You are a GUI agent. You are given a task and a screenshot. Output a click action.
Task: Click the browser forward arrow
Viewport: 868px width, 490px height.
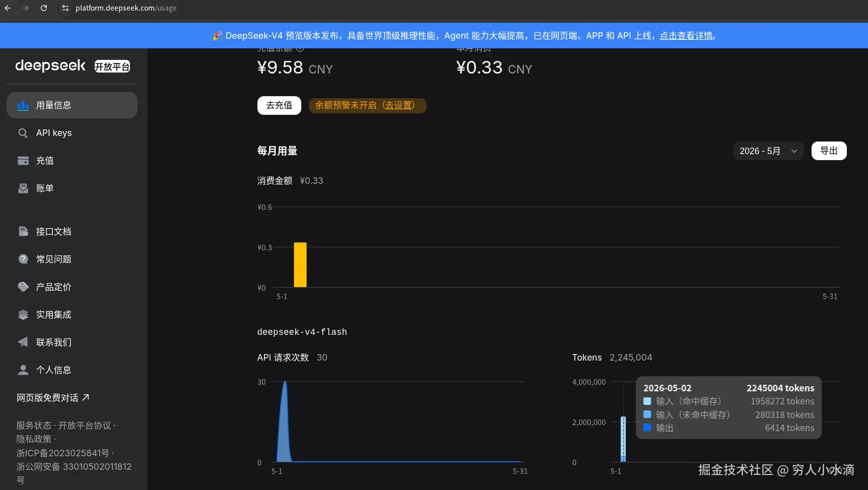[x=26, y=8]
